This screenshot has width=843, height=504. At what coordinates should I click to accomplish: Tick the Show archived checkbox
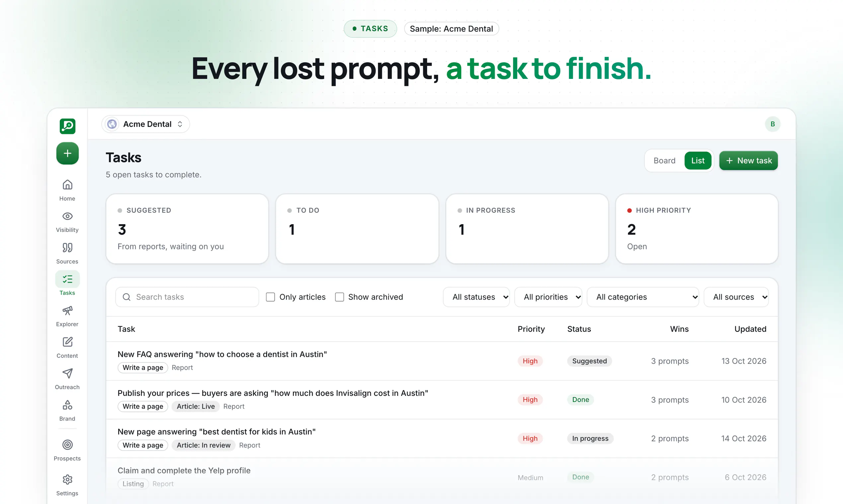point(339,297)
